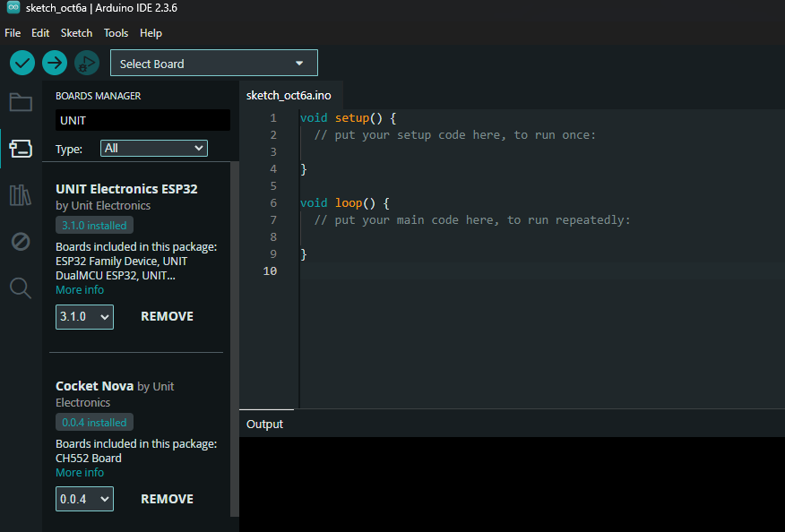This screenshot has width=785, height=532.
Task: Start the Debug toolbar button
Action: pos(87,63)
